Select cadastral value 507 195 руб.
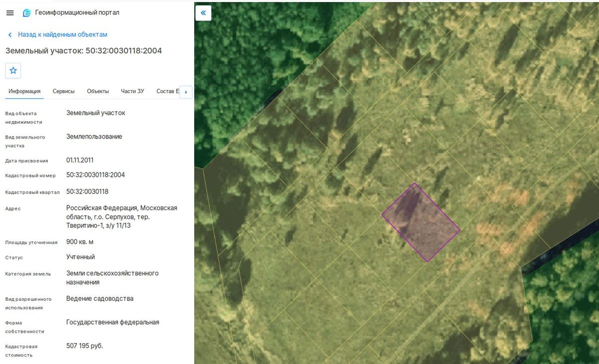This screenshot has height=364, width=599. pyautogui.click(x=85, y=346)
